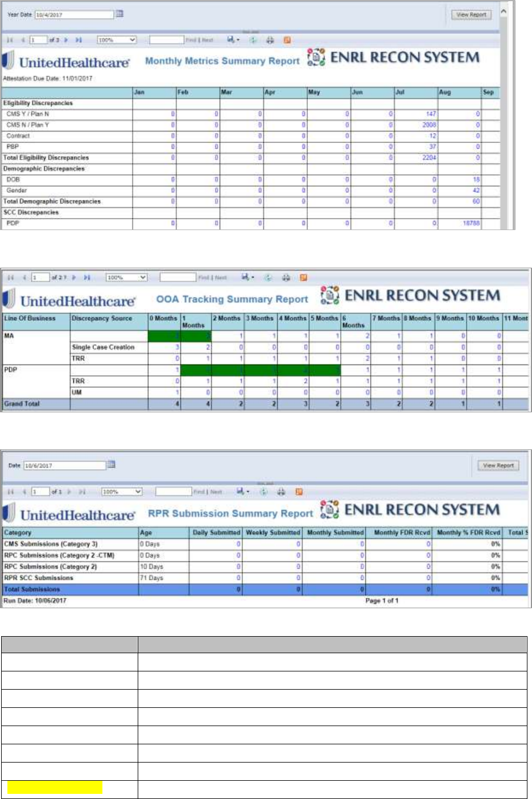This screenshot has width=532, height=799.
Task: Open zoom 100% dropdown in RPR Submission toolbar
Action: [122, 491]
